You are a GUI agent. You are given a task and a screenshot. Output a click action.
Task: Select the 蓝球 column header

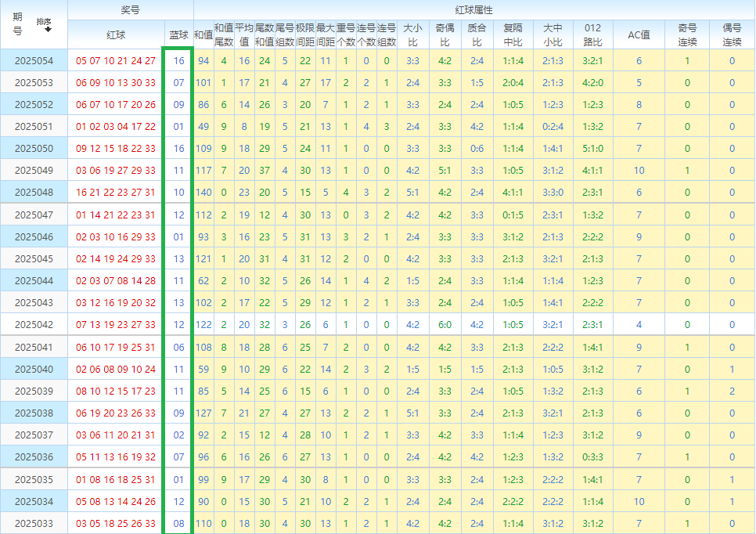tap(178, 34)
